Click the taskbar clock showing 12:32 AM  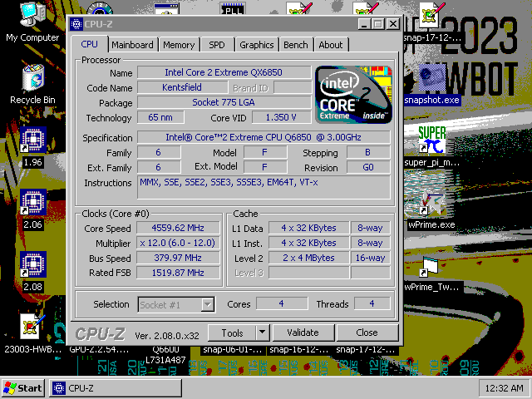pyautogui.click(x=504, y=388)
